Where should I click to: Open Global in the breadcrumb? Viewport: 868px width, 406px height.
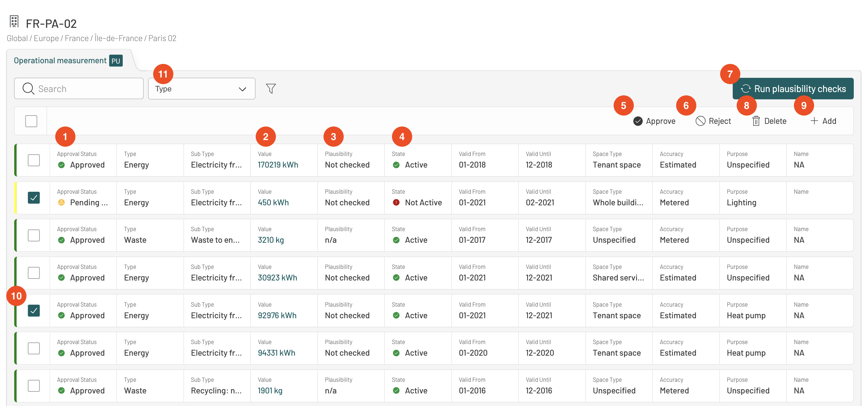[x=17, y=38]
